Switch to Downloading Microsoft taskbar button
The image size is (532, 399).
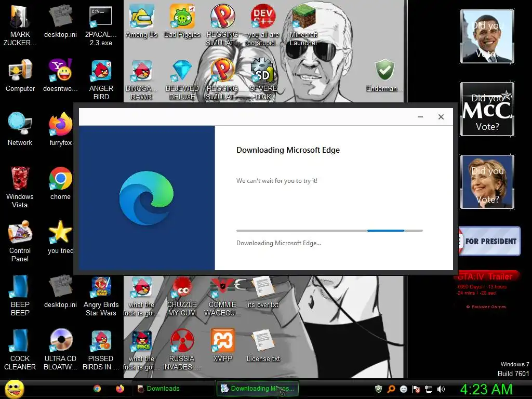point(258,389)
